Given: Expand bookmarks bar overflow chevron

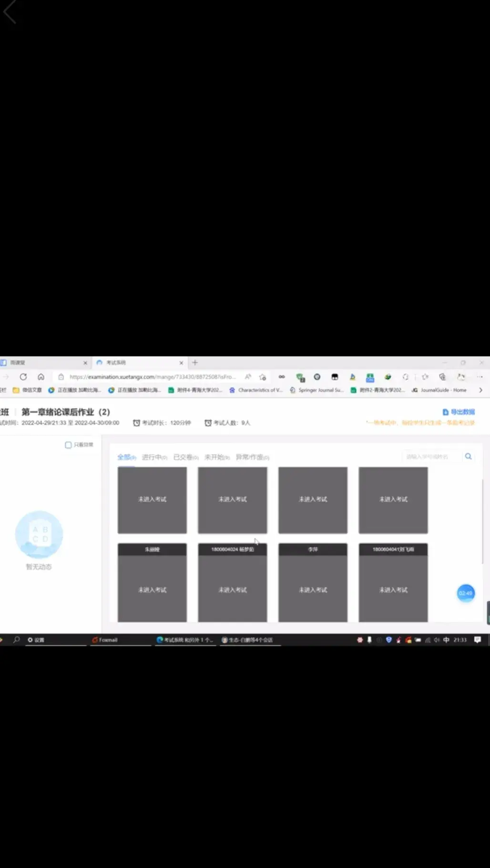Looking at the screenshot, I should [480, 390].
